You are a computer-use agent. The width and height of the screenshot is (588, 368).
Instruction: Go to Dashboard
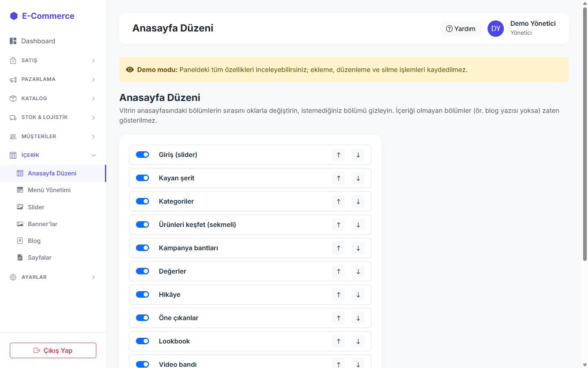(53, 41)
